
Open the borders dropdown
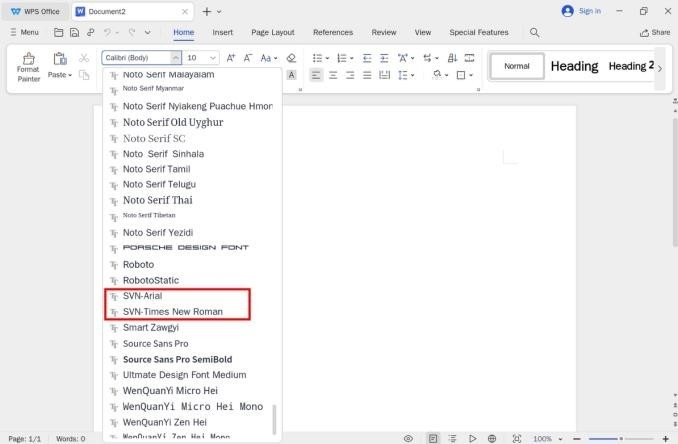[471, 75]
